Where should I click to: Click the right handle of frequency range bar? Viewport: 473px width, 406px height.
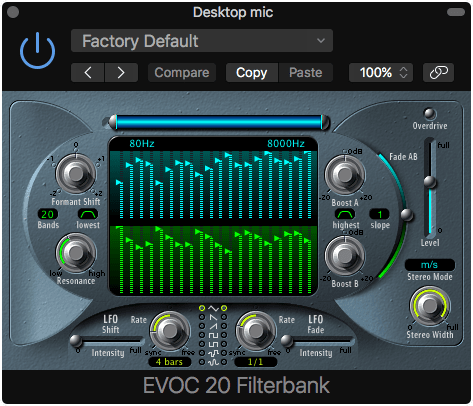325,122
